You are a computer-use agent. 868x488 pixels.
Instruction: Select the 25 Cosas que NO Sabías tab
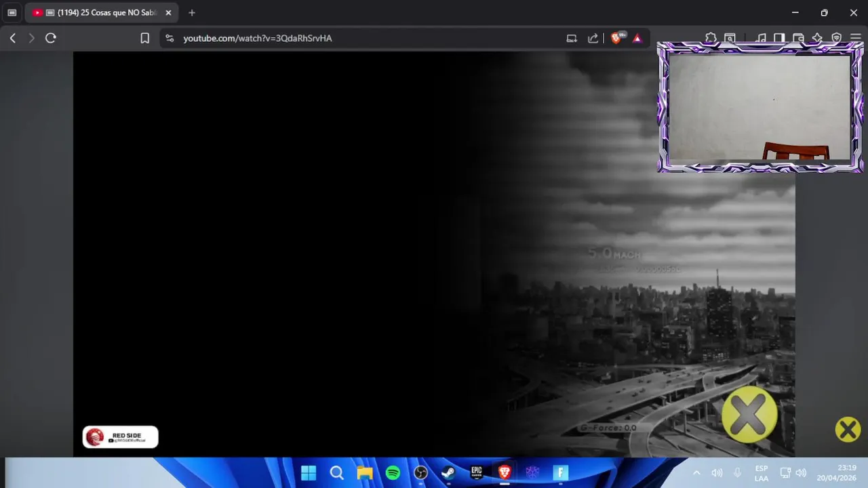pyautogui.click(x=102, y=13)
